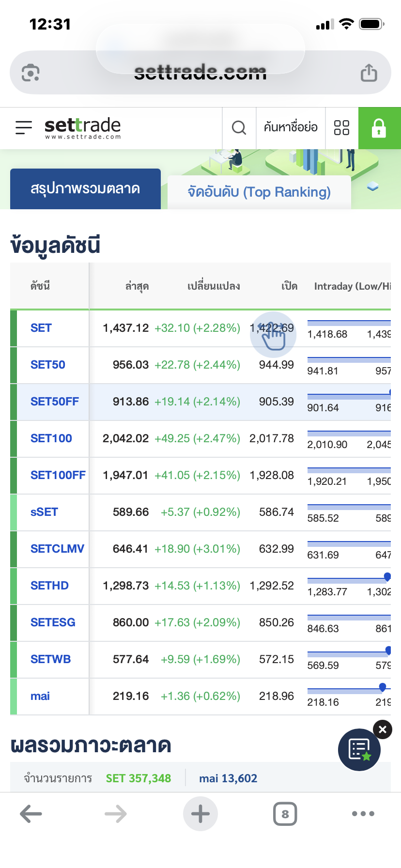
Task: Switch to สรุปภาพรวมตลาด tab
Action: point(85,189)
